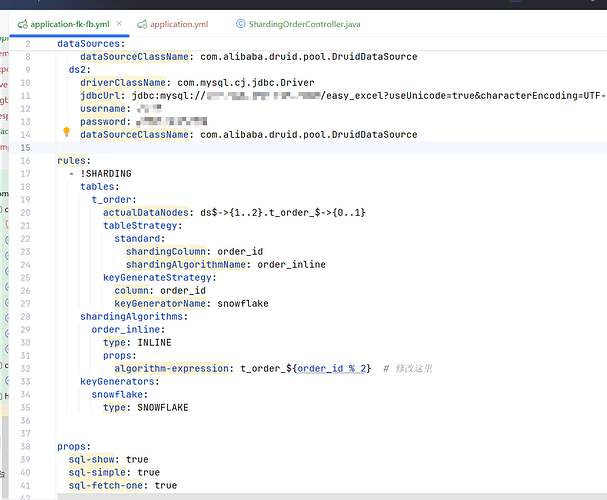Click the underlined 'order_id % 2' expression
Viewport: 607px width, 500px height.
331,369
